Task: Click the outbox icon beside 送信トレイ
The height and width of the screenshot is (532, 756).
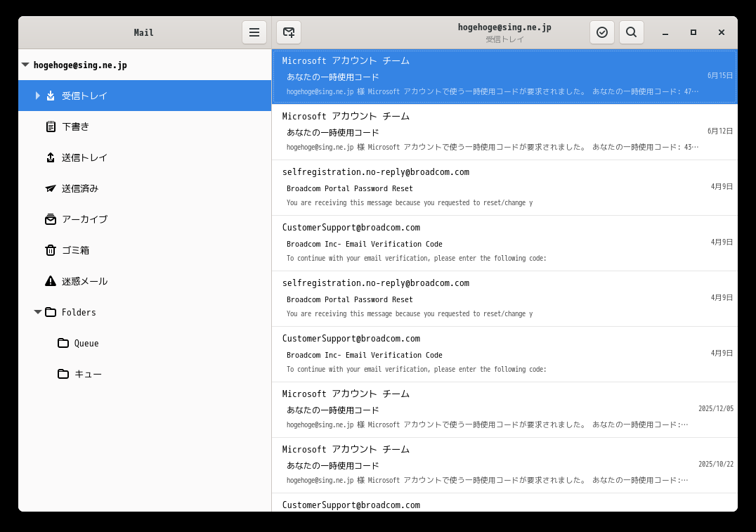Action: (x=51, y=157)
